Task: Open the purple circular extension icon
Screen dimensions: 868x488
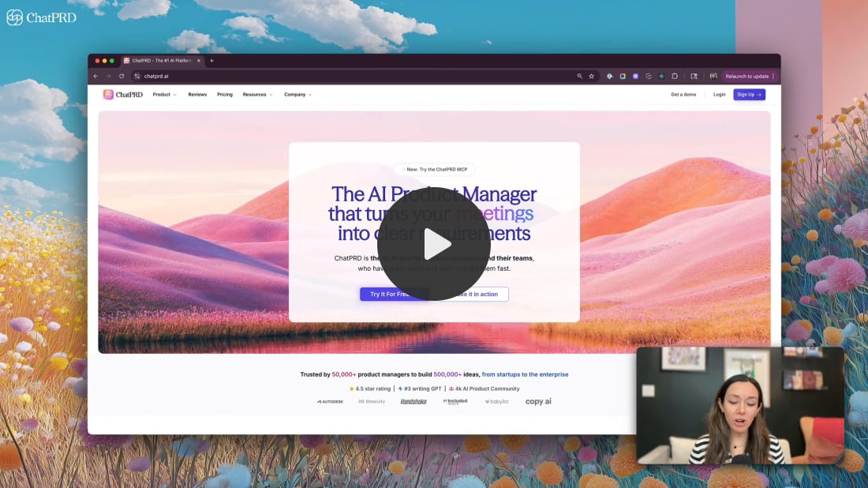Action: click(635, 76)
